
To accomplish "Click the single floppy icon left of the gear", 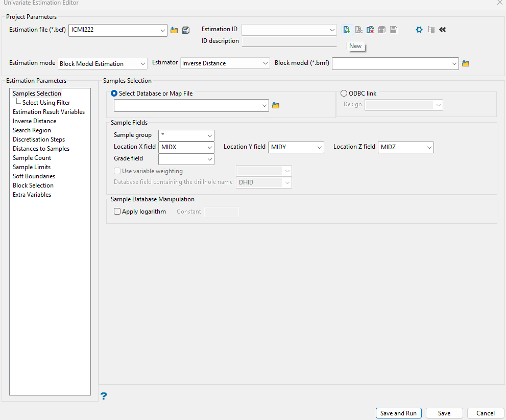I will click(x=394, y=30).
